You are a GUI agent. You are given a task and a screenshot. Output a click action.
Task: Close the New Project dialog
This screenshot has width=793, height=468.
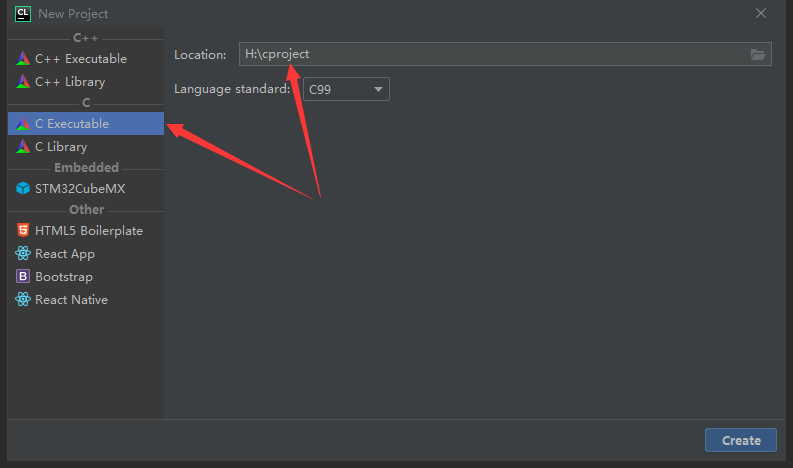761,14
